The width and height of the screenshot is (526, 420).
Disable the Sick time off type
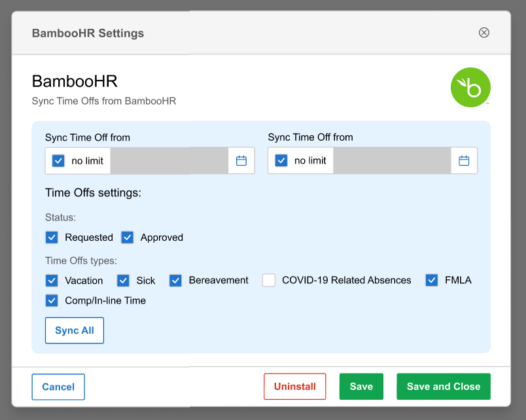(x=124, y=281)
